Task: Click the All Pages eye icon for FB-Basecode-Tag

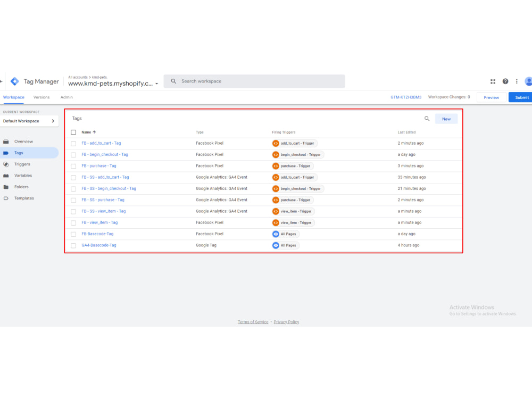Action: point(276,234)
